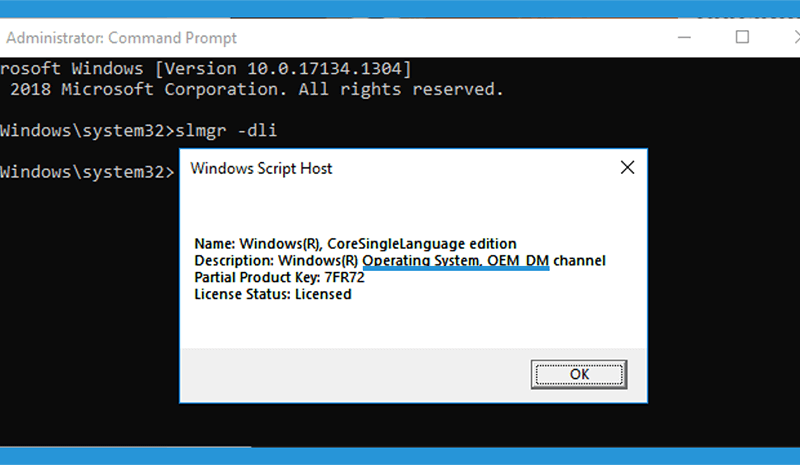Click the slmgr -dli command text
800x465 pixels.
[226, 131]
